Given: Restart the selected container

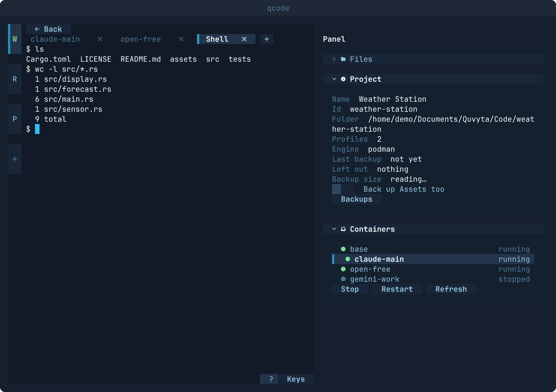Looking at the screenshot, I should (397, 289).
